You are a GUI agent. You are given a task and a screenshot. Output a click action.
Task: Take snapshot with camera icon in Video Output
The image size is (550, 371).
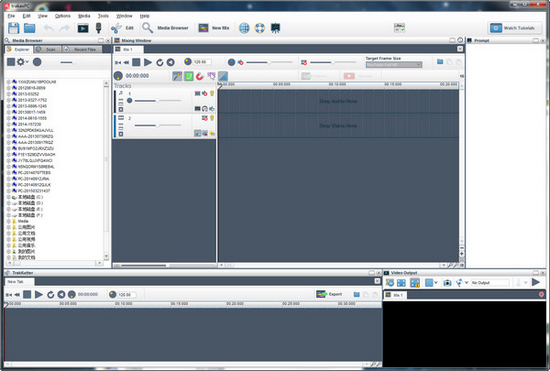(447, 283)
